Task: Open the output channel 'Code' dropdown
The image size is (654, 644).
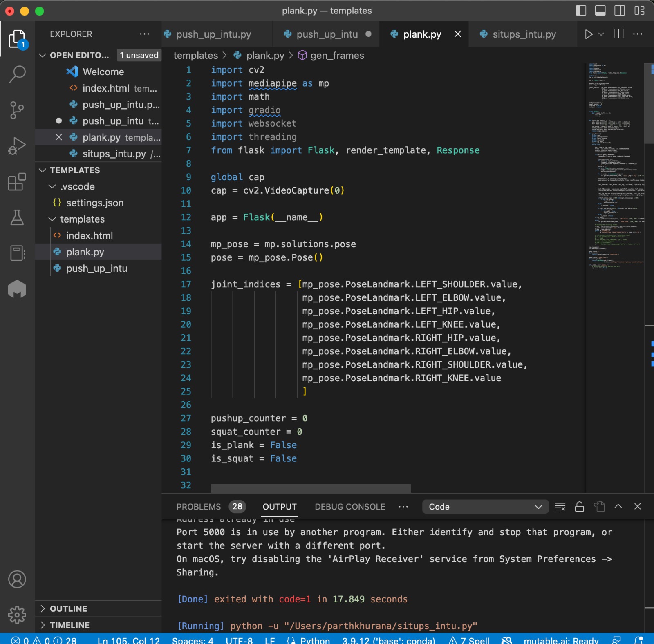Action: [x=485, y=507]
